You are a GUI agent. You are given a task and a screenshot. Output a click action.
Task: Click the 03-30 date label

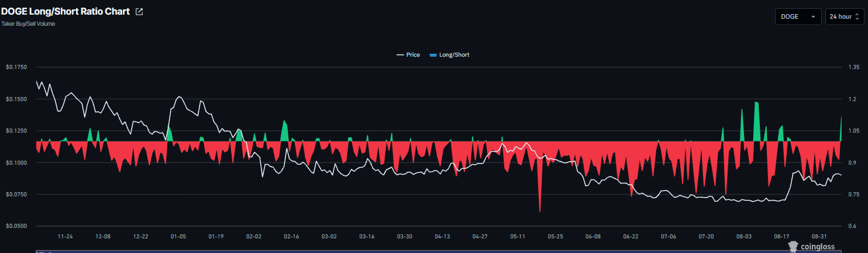[405, 237]
